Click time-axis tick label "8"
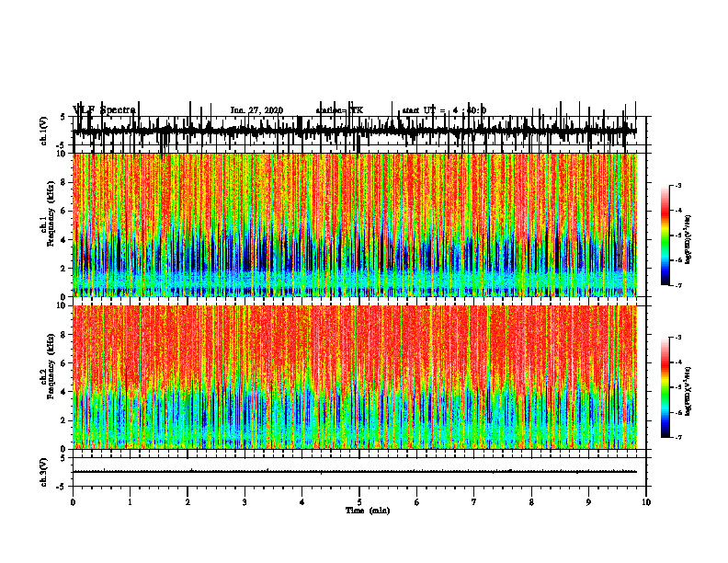The height and width of the screenshot is (563, 728). (531, 502)
